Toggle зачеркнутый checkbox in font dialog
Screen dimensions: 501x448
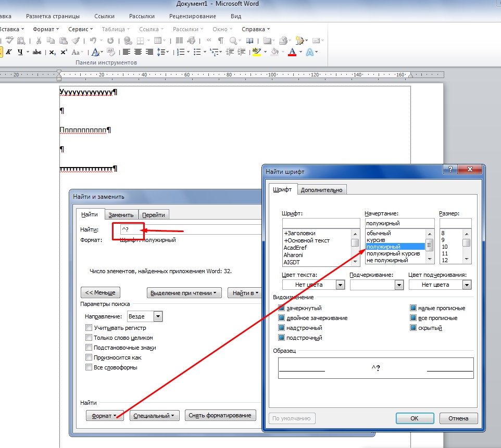coord(282,308)
